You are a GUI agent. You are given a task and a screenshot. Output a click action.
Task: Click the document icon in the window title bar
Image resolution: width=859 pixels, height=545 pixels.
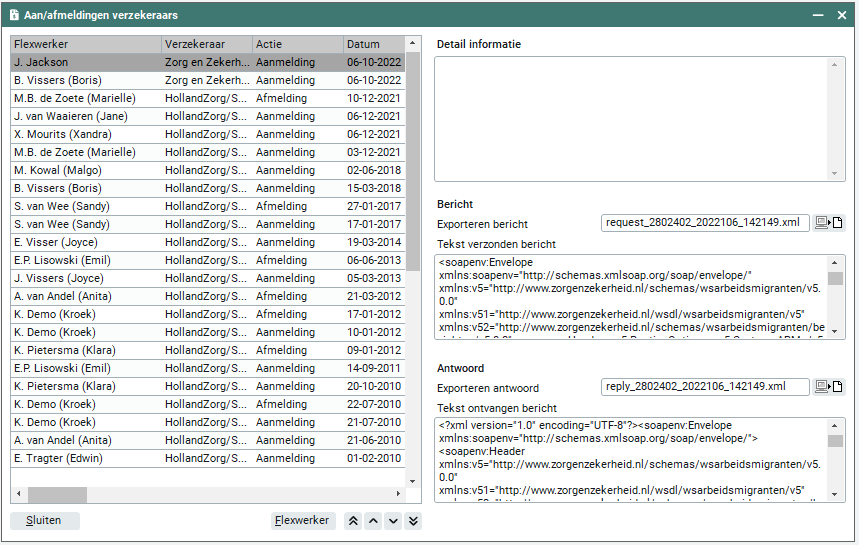(15, 15)
